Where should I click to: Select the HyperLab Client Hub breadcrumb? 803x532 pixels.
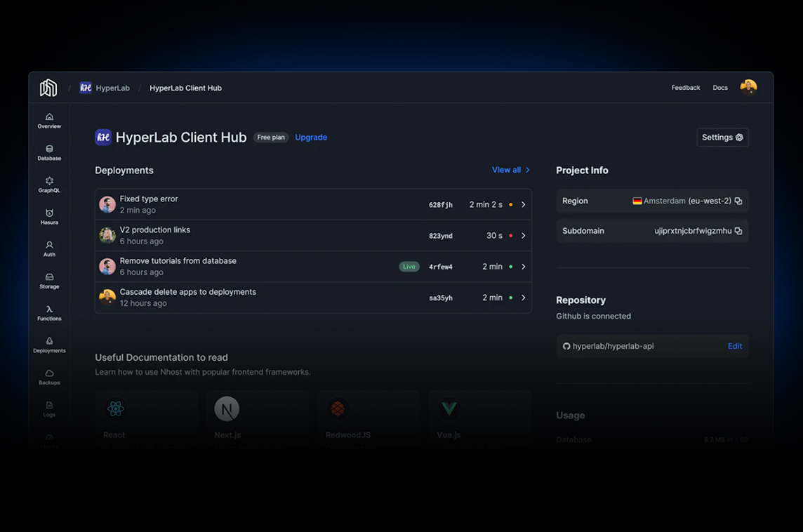pyautogui.click(x=185, y=88)
